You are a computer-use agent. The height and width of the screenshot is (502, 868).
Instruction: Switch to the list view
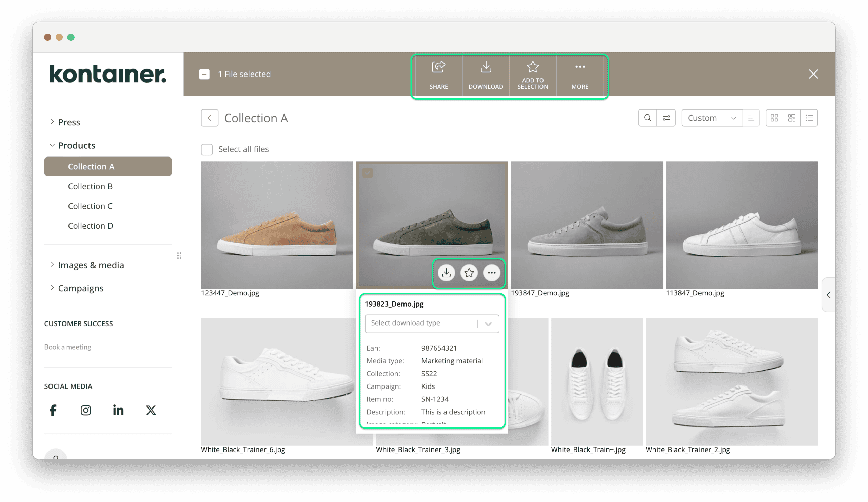pos(809,118)
